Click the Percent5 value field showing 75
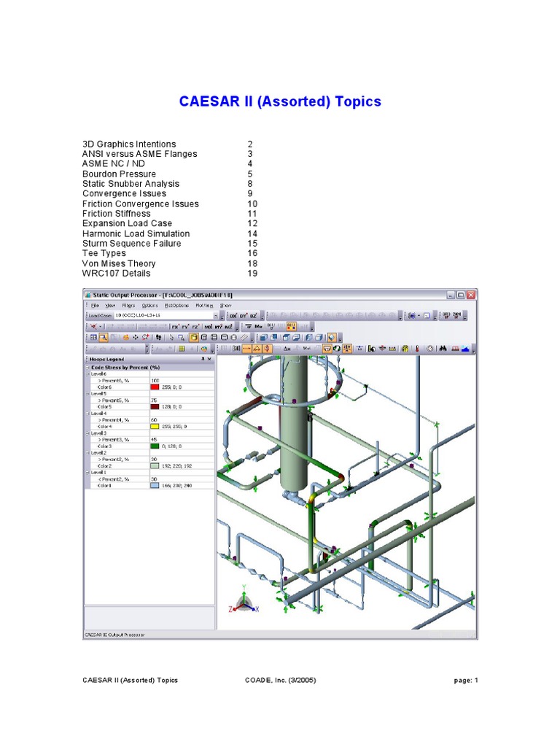560x747 pixels. (x=182, y=400)
